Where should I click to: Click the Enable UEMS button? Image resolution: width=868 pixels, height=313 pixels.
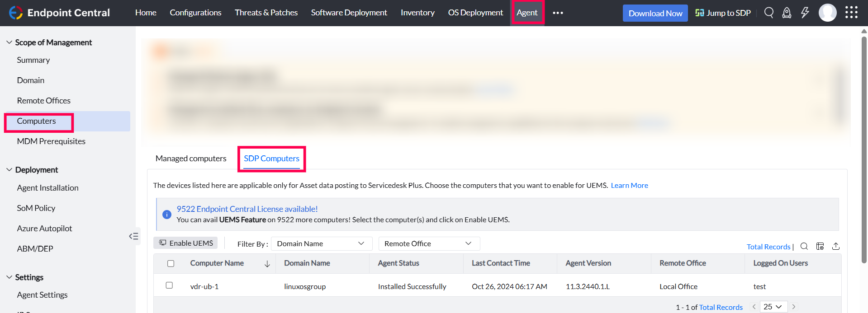tap(185, 243)
